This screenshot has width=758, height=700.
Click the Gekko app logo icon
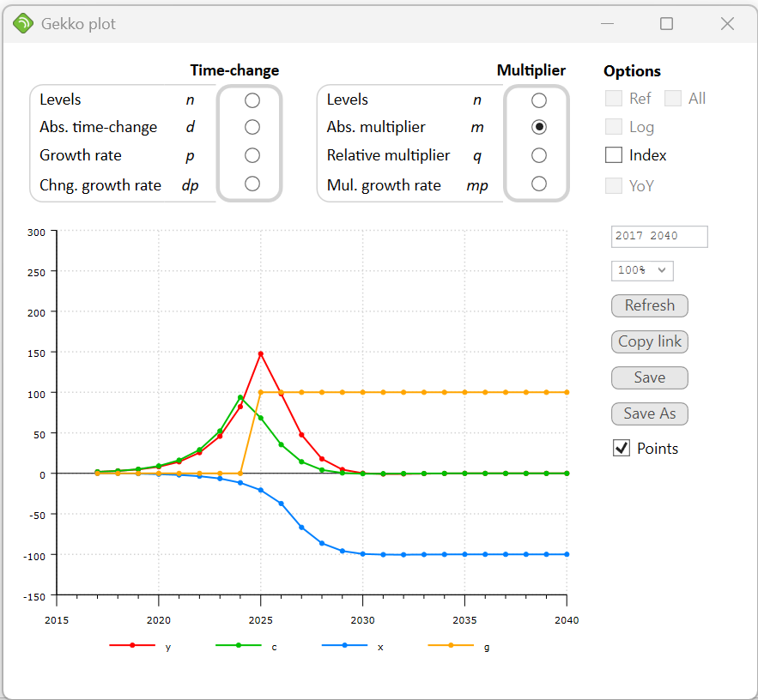point(23,24)
